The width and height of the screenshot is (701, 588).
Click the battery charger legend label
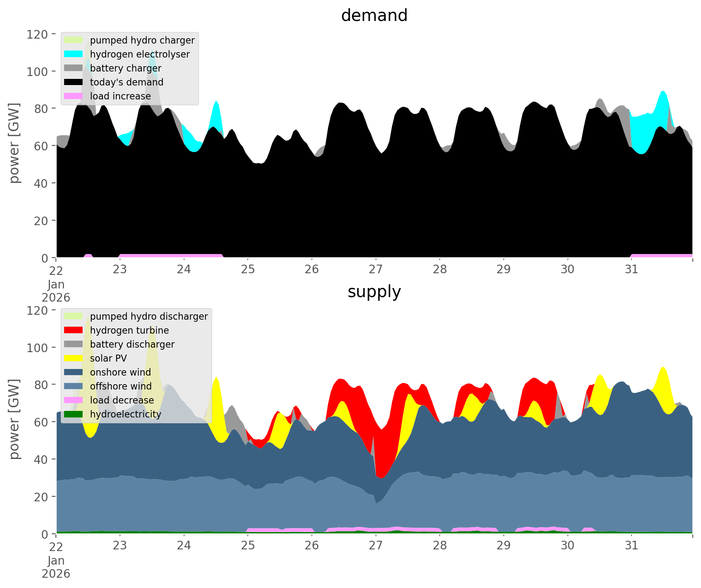(x=125, y=68)
